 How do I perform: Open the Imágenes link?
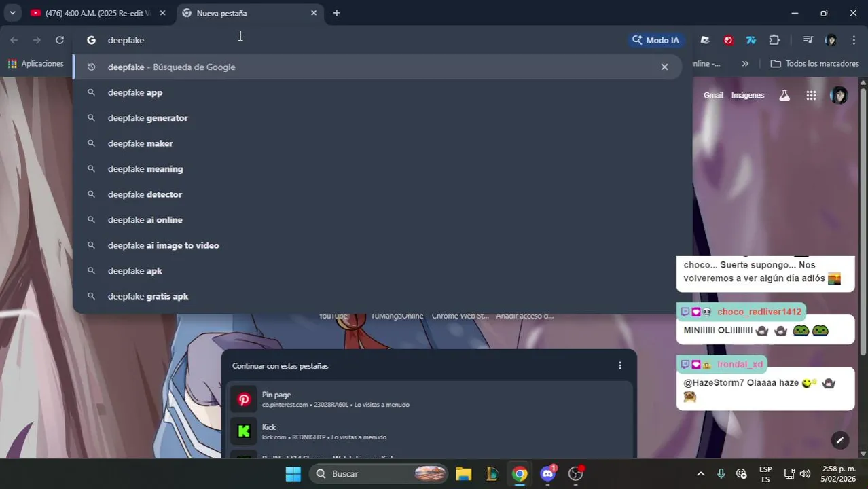click(748, 95)
